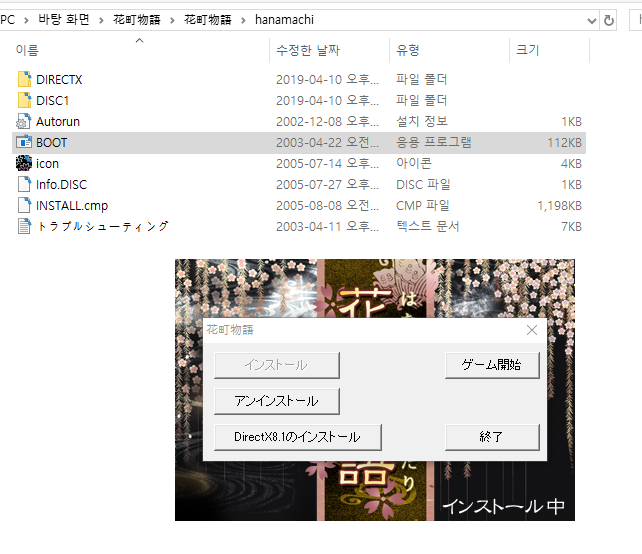Click the Autorun file name text
Viewport: 642px width, 554px height.
pyautogui.click(x=58, y=122)
